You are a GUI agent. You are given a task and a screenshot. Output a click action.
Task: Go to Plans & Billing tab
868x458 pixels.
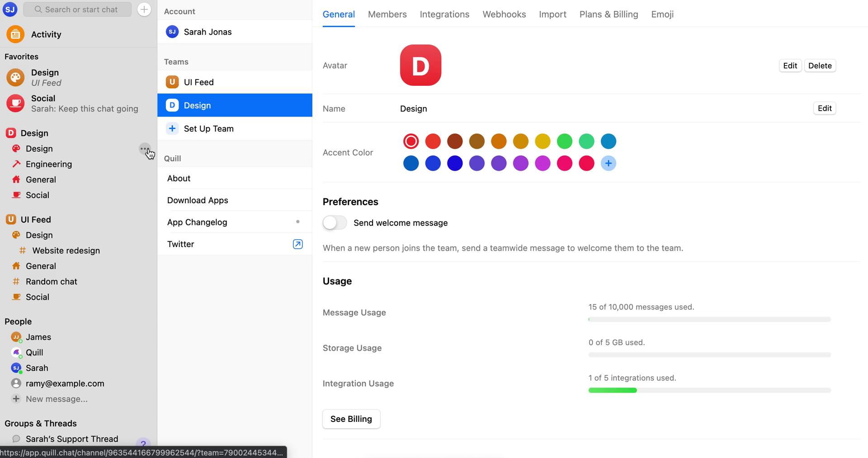tap(609, 14)
